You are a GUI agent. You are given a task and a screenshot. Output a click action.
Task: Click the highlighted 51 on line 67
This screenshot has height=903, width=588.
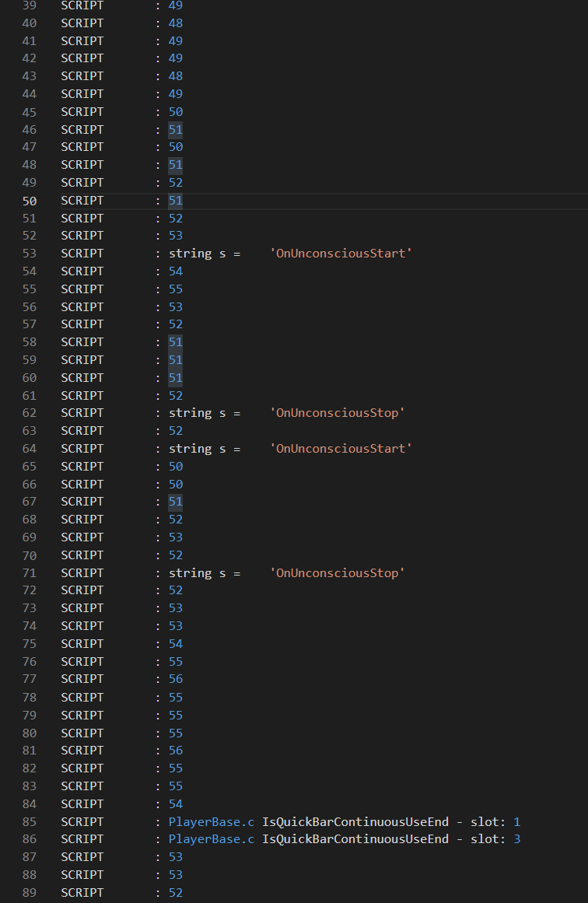pyautogui.click(x=176, y=502)
